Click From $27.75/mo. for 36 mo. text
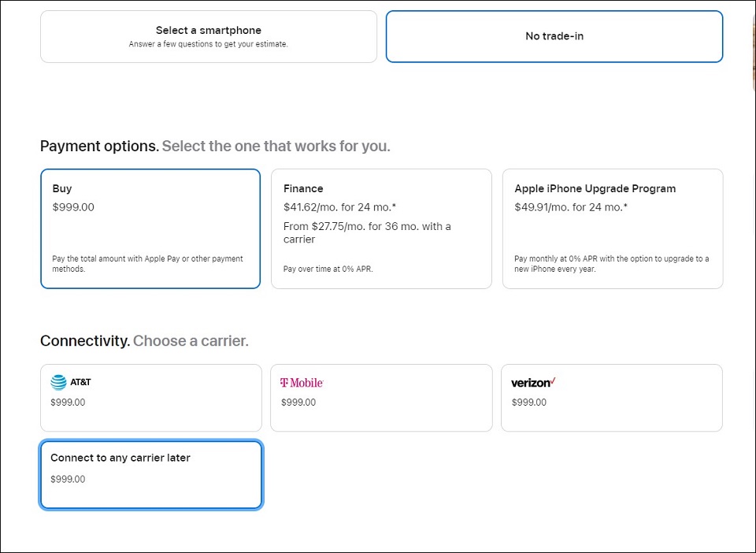The image size is (756, 553). coord(367,233)
